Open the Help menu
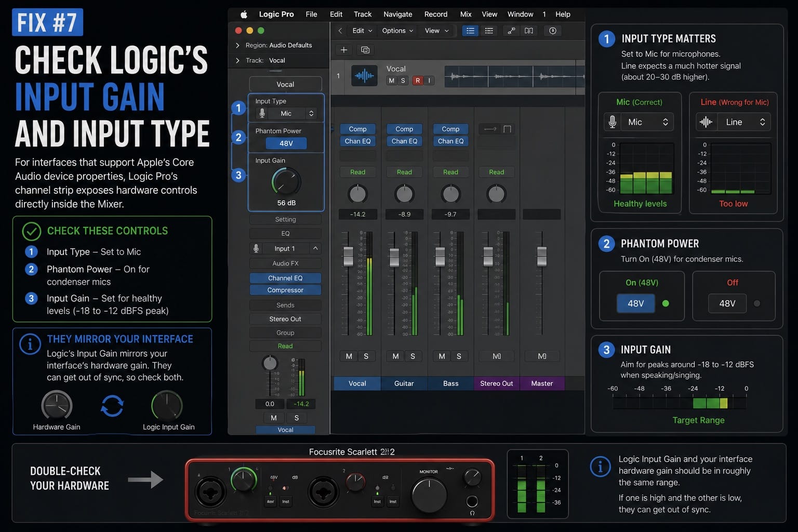Screen dimensions: 798x532 click(x=563, y=14)
